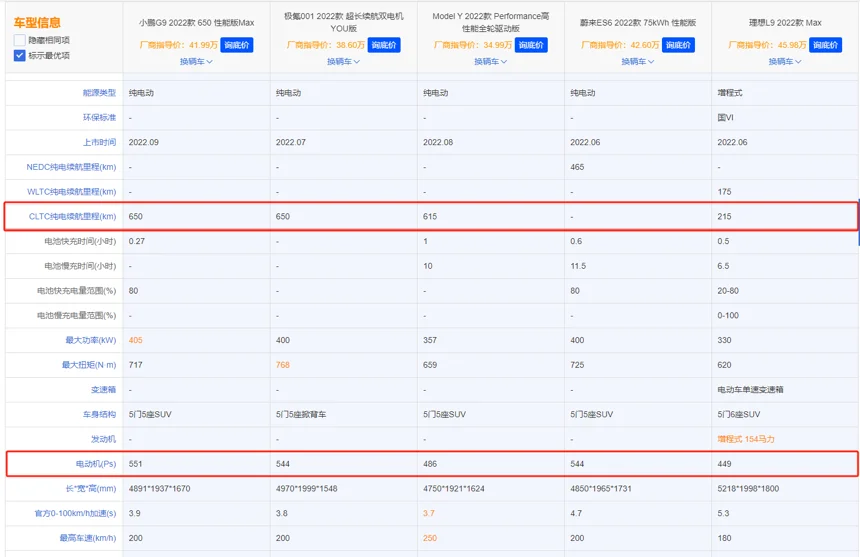
Task: Click the 变速箱 row label
Action: click(104, 389)
